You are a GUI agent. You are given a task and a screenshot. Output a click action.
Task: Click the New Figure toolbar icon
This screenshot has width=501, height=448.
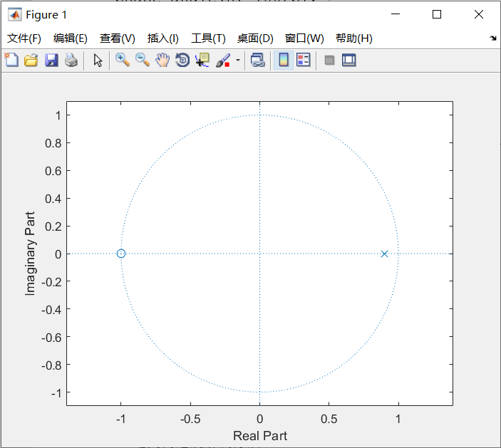11,60
